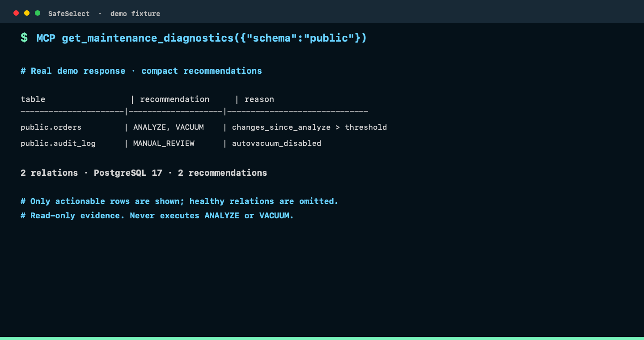Image resolution: width=644 pixels, height=340 pixels.
Task: Click the yellow minimize window button
Action: (x=27, y=13)
